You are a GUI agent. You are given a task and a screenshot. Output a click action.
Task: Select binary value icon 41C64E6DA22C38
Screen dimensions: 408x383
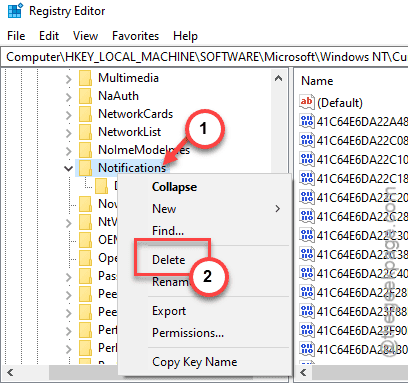(307, 254)
